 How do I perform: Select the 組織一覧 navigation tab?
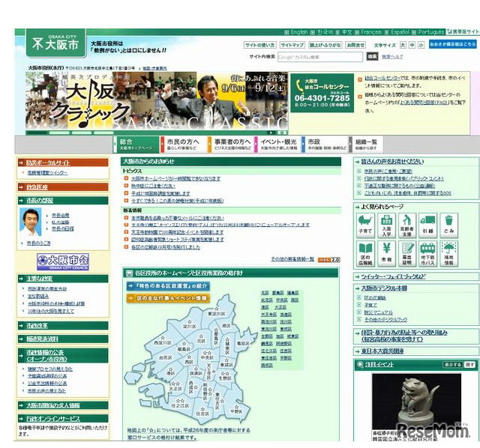tap(366, 145)
